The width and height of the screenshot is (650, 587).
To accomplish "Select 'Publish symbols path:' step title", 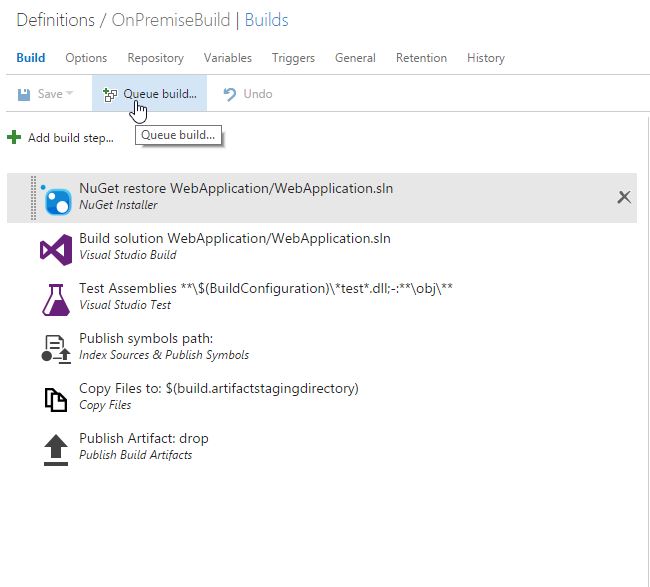I will 146,338.
